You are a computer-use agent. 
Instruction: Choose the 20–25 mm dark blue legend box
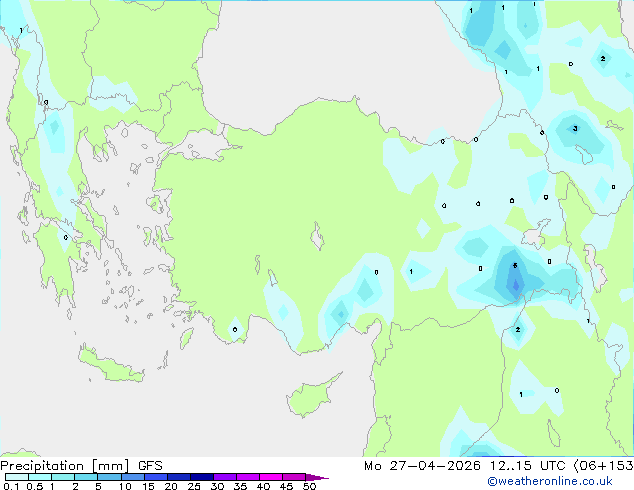(x=178, y=477)
